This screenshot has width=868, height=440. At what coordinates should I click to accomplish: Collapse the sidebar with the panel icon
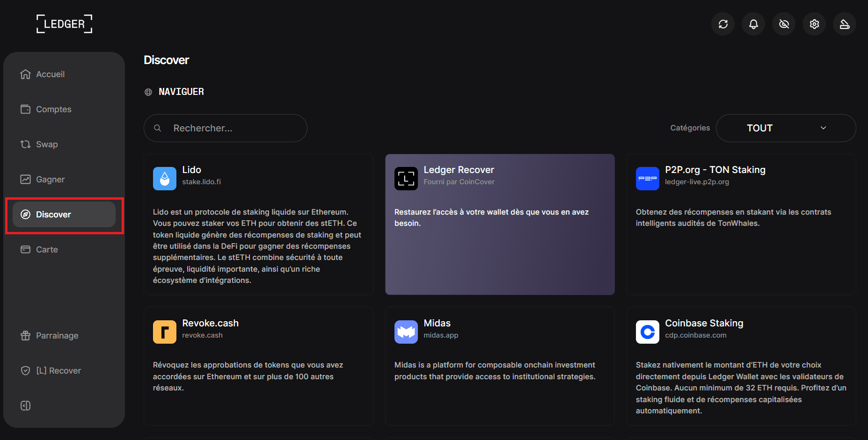coord(25,406)
